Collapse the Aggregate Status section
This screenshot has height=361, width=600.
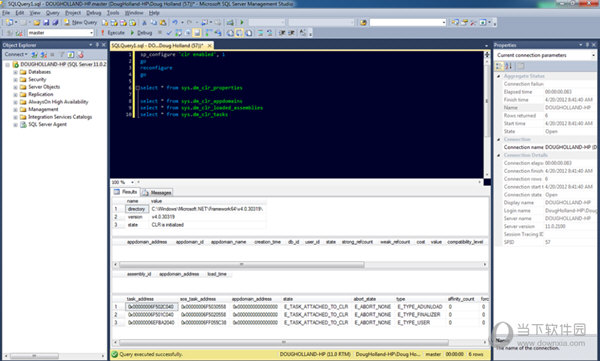pyautogui.click(x=499, y=76)
